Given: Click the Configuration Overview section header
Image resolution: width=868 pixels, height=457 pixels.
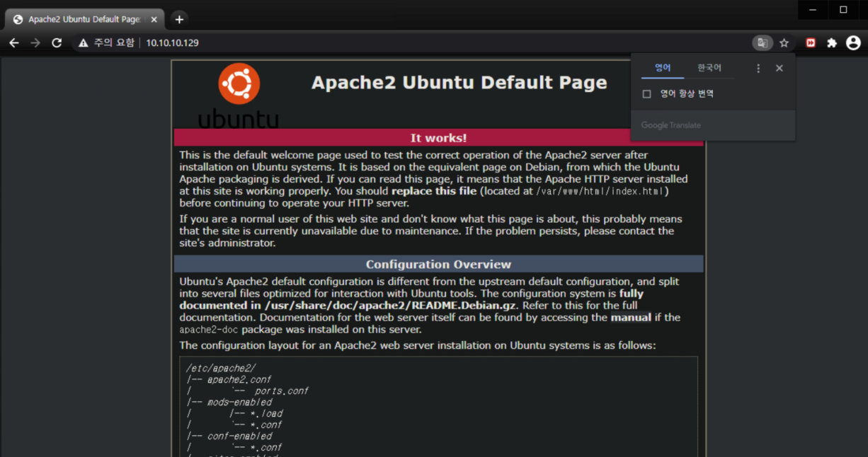Looking at the screenshot, I should [x=439, y=265].
